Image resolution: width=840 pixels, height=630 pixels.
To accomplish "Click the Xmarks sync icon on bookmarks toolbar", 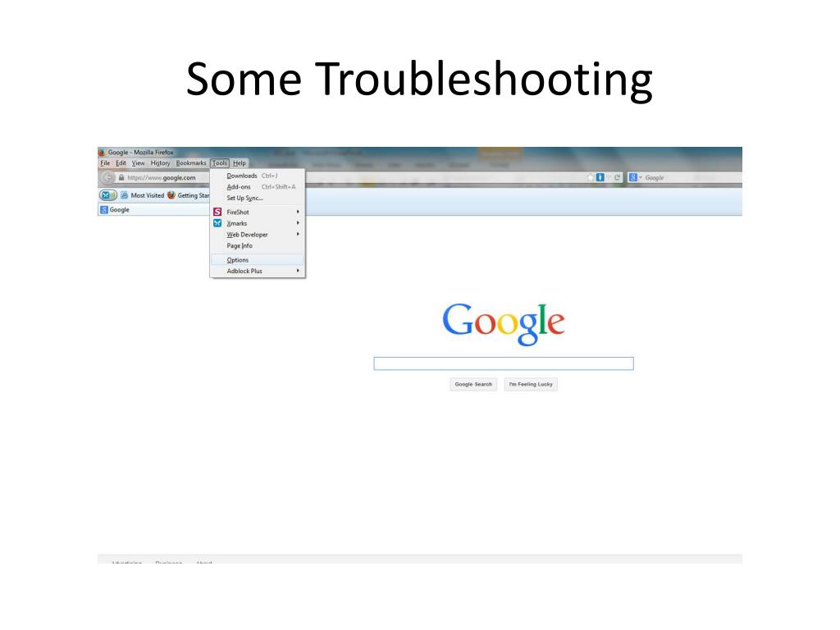I will [107, 195].
